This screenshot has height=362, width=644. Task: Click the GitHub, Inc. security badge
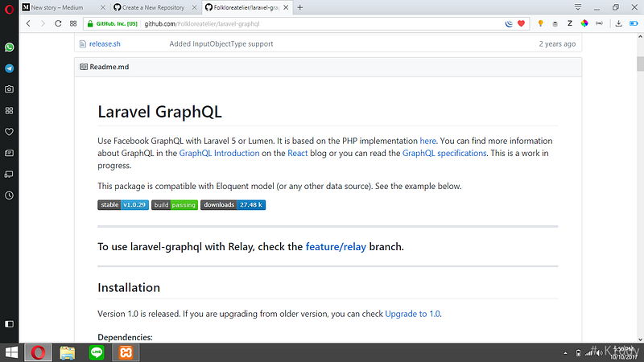point(113,24)
